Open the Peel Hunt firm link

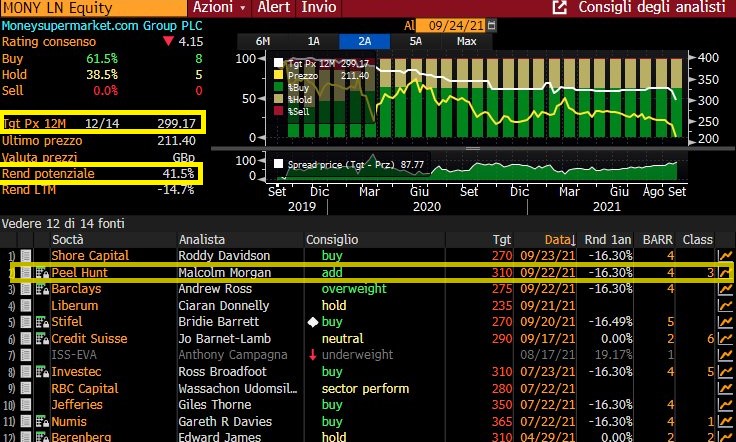point(79,273)
